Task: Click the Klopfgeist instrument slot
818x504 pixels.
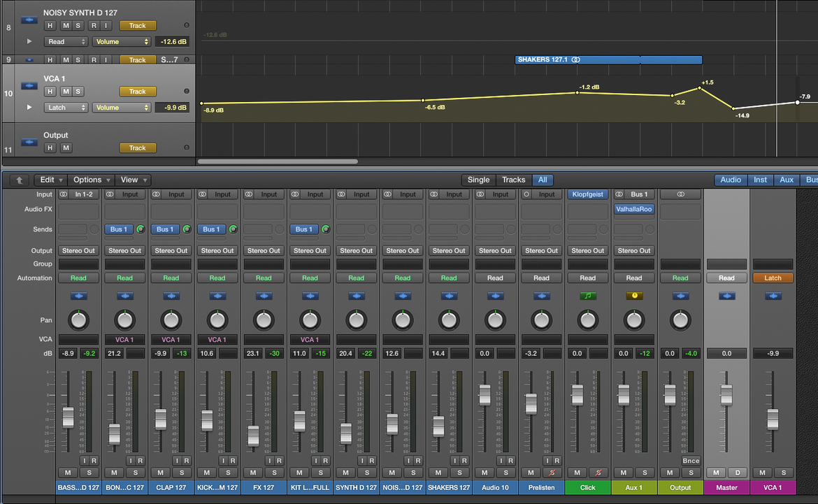Action: pos(588,194)
